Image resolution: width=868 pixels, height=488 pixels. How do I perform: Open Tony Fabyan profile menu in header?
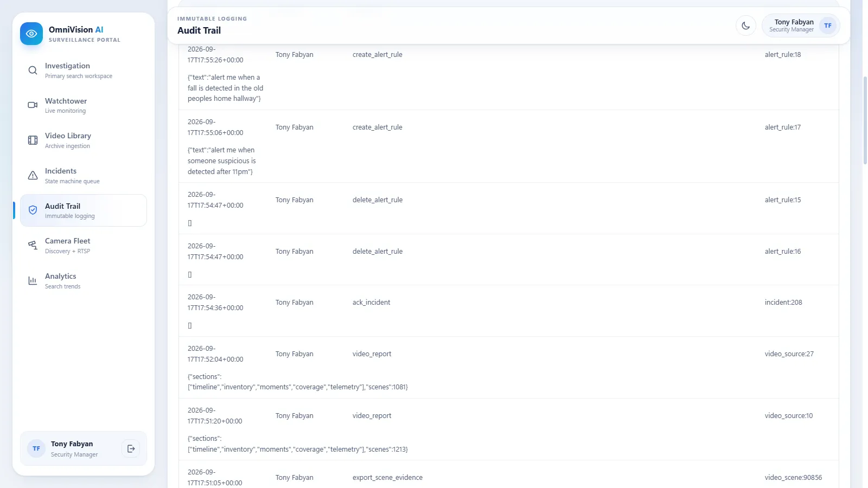[x=801, y=25]
